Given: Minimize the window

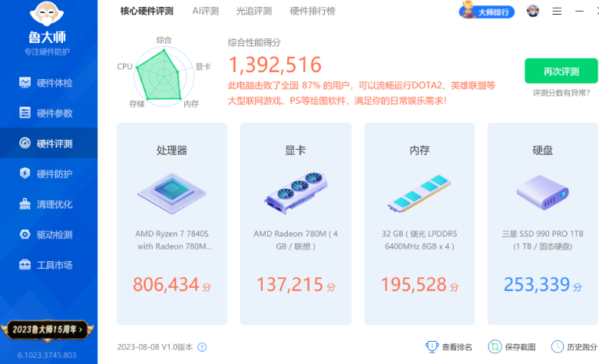Looking at the screenshot, I should click(x=579, y=11).
